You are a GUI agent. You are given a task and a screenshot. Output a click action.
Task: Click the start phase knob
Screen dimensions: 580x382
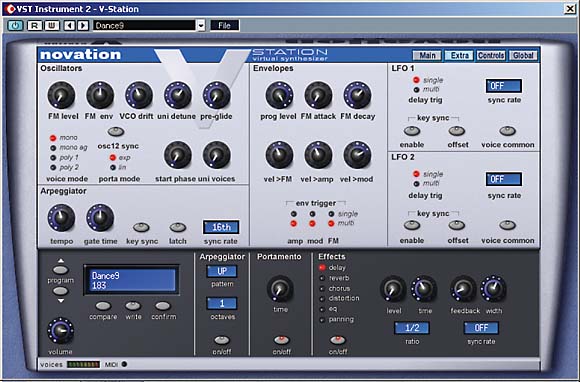point(178,155)
